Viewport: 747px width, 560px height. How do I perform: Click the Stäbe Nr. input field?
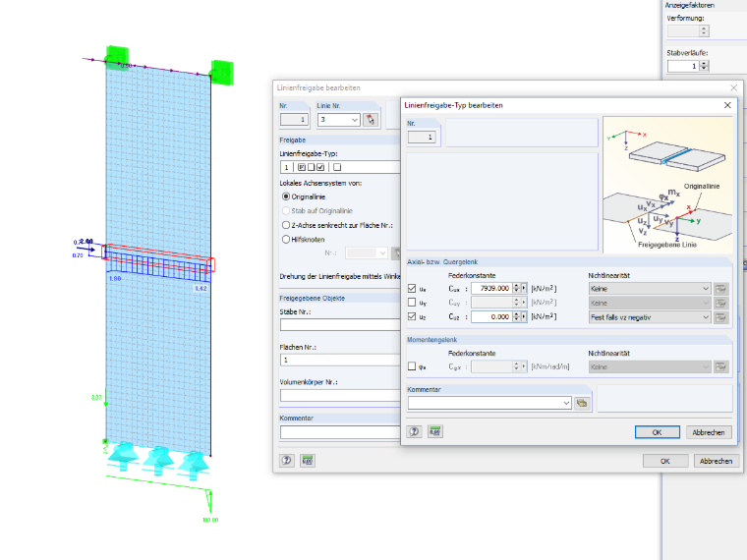coord(340,325)
